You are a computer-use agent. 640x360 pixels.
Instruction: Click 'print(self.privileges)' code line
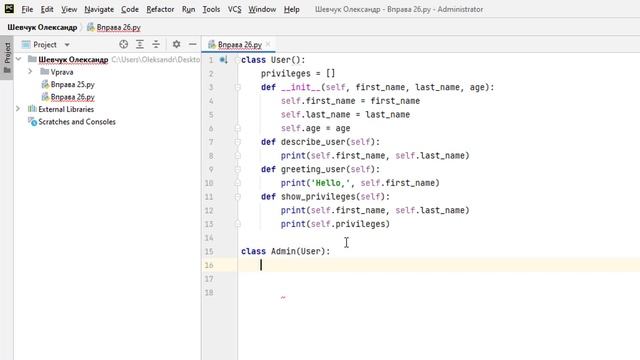pos(335,224)
